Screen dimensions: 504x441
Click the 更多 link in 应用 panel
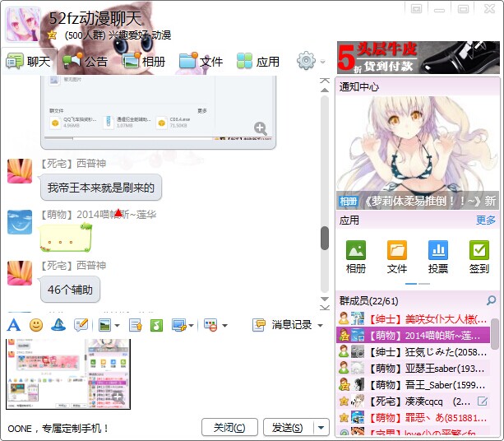pyautogui.click(x=486, y=220)
